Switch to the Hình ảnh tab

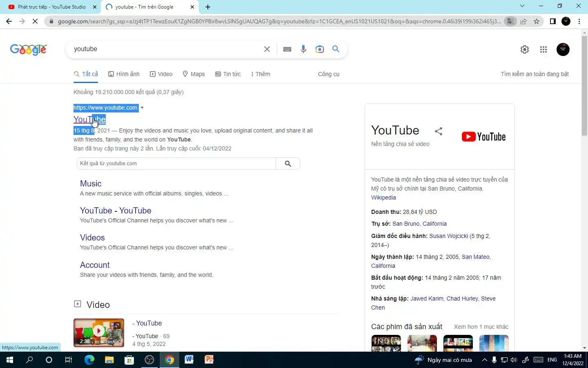(x=124, y=74)
